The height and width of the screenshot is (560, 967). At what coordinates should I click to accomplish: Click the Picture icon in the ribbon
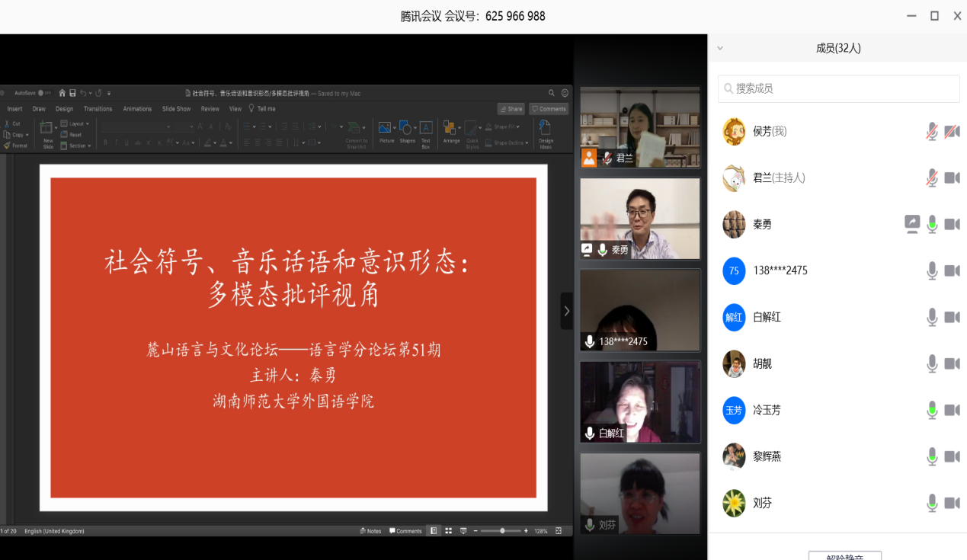(386, 128)
